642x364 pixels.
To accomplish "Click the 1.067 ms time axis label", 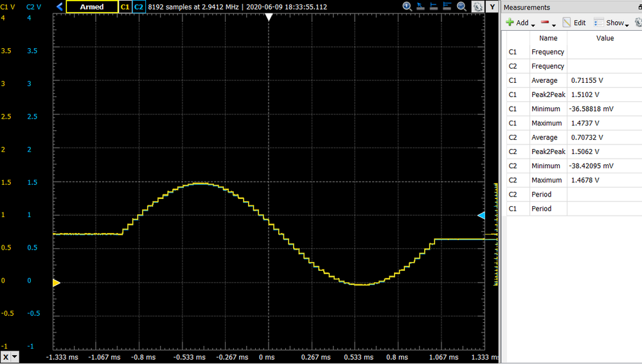I will tap(443, 357).
